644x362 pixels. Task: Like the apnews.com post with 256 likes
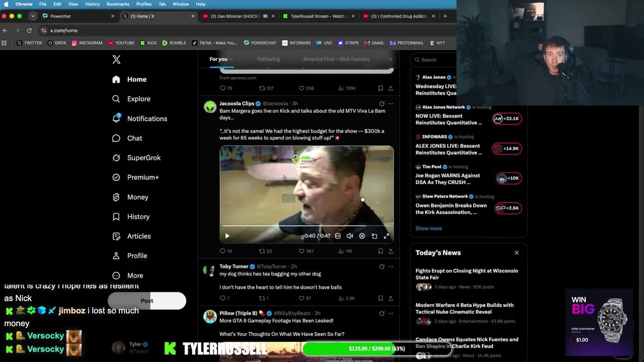(x=306, y=88)
